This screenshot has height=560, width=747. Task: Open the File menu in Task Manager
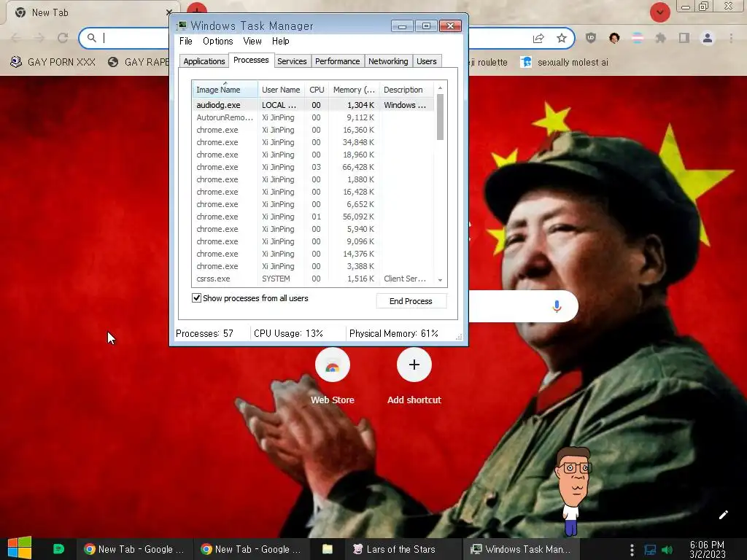pos(186,41)
